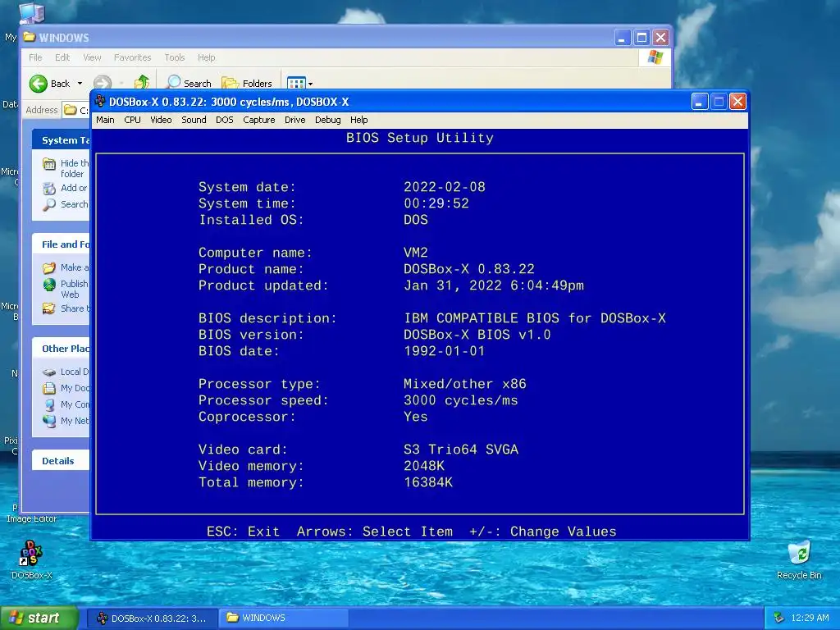This screenshot has height=630, width=840.
Task: Open the View menu in WINDOWS Explorer
Action: pos(92,57)
